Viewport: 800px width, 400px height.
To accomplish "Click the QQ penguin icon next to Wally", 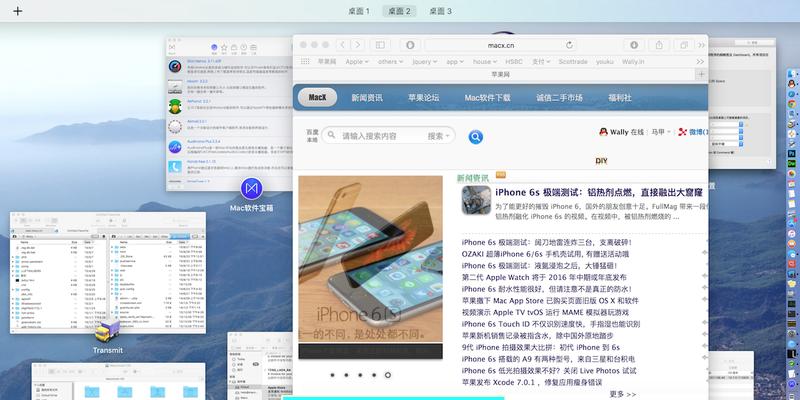I will (604, 132).
